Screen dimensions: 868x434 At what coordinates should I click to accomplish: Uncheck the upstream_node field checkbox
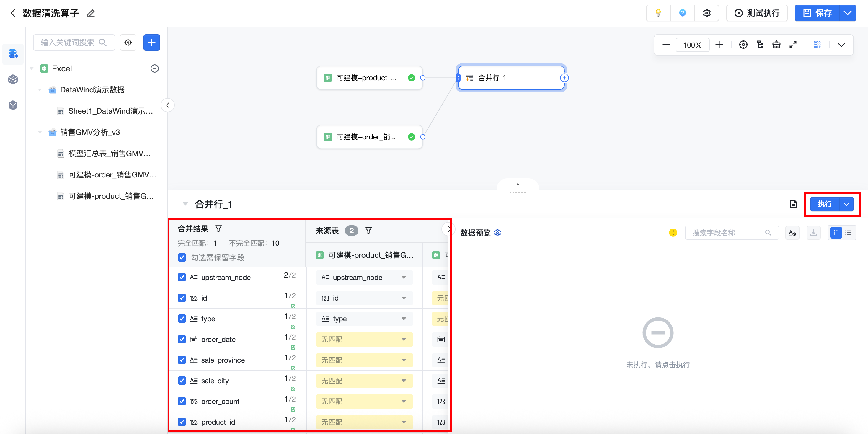pos(182,277)
